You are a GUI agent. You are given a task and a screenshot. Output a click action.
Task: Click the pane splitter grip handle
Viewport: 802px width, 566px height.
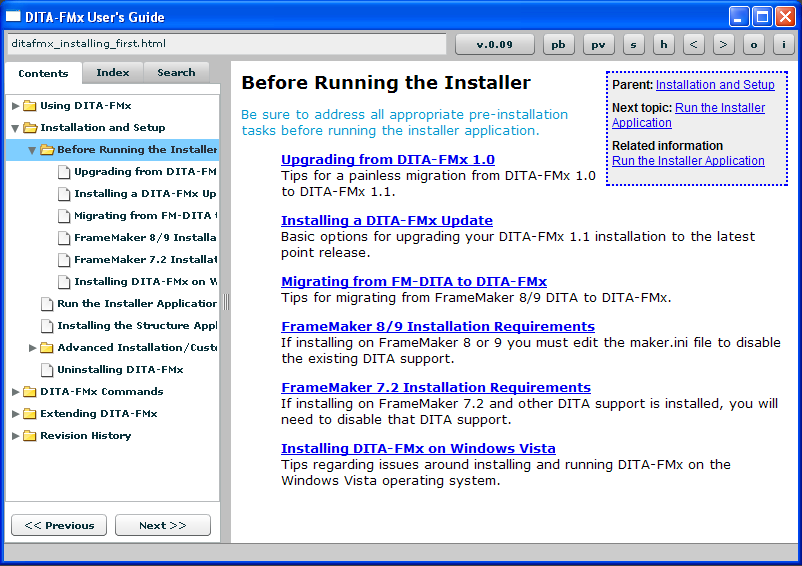pos(226,302)
